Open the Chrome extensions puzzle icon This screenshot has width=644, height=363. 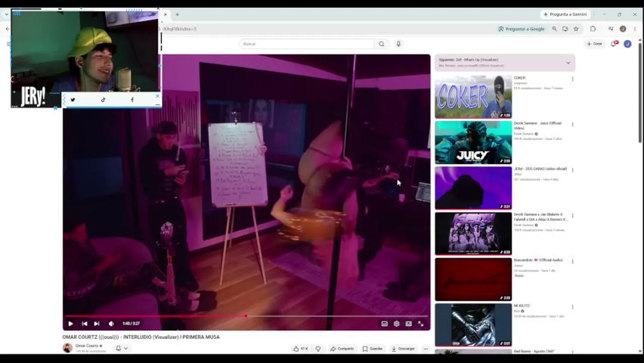click(593, 29)
